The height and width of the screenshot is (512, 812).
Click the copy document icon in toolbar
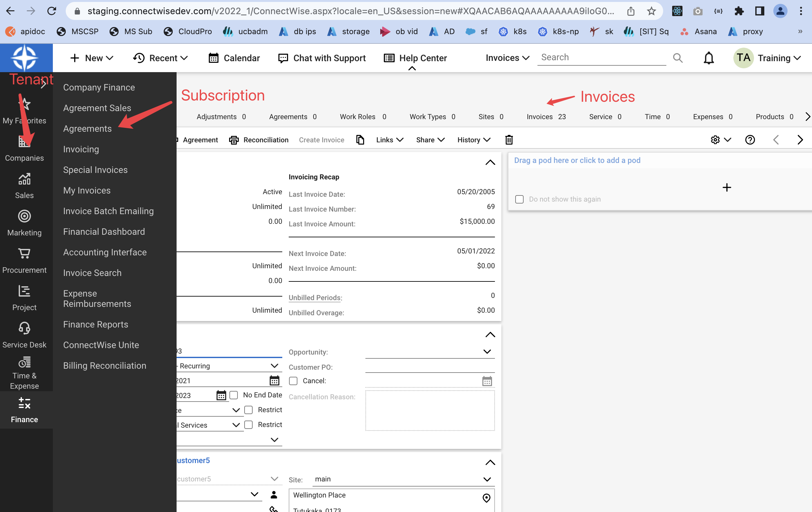(x=360, y=139)
